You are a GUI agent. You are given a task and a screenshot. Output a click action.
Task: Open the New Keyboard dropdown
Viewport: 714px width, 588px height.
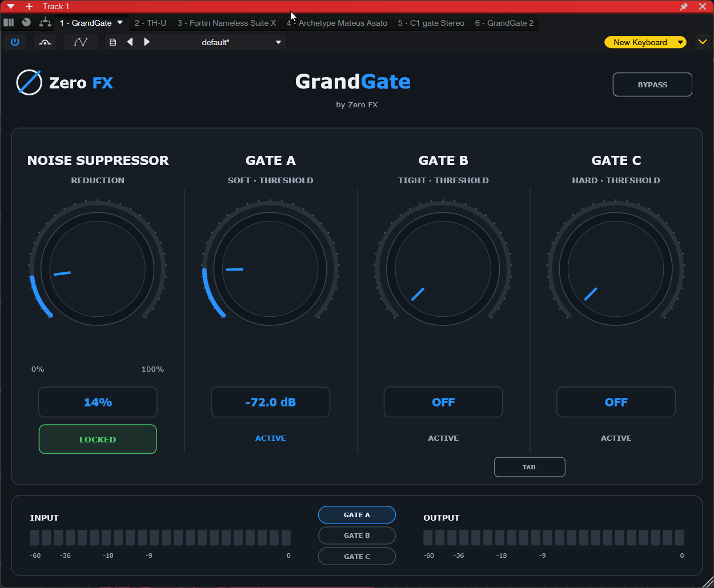pyautogui.click(x=645, y=42)
